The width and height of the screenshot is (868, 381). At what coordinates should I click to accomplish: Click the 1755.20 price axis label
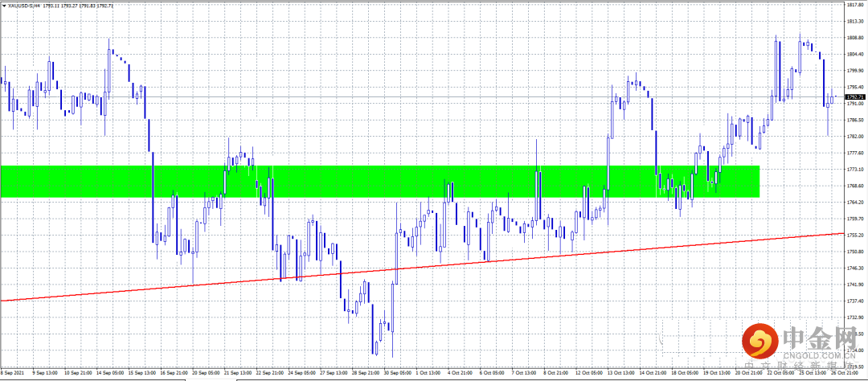pyautogui.click(x=856, y=235)
